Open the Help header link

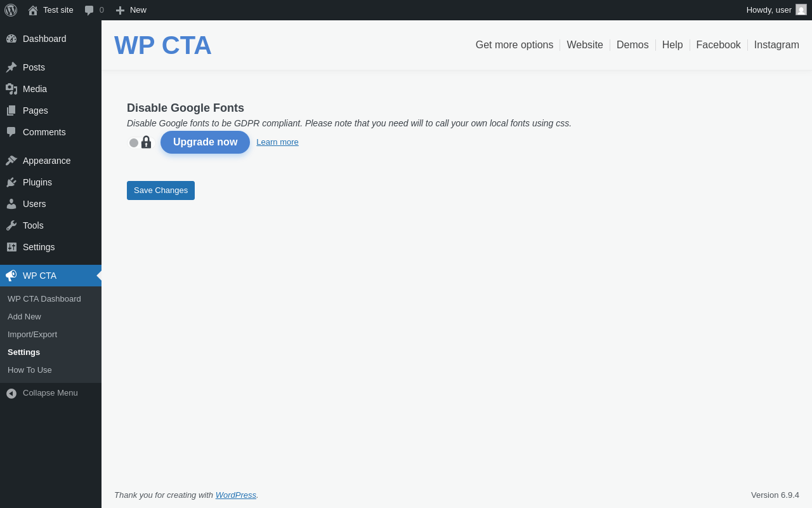(x=672, y=45)
